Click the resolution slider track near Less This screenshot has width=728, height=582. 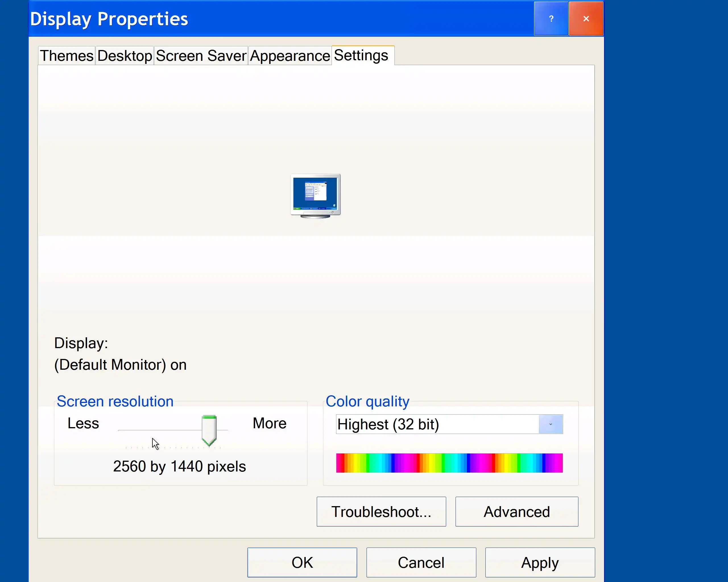click(x=128, y=430)
